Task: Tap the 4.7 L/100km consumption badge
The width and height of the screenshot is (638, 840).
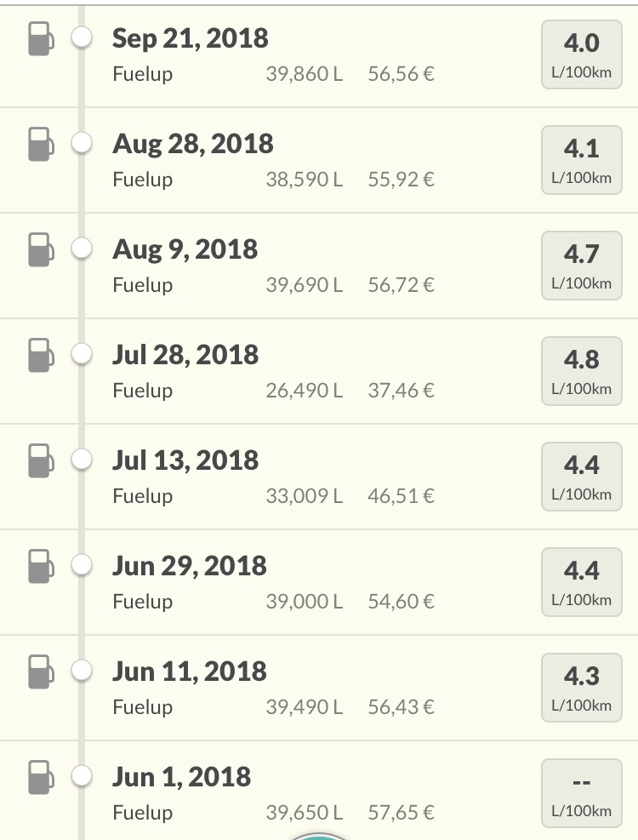Action: click(582, 266)
